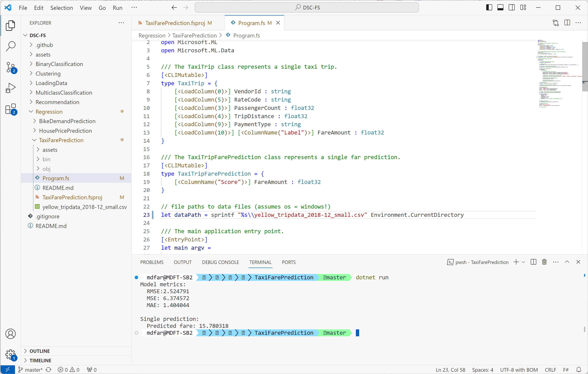
Task: Expand the BinaryClassification folder
Action: click(59, 64)
